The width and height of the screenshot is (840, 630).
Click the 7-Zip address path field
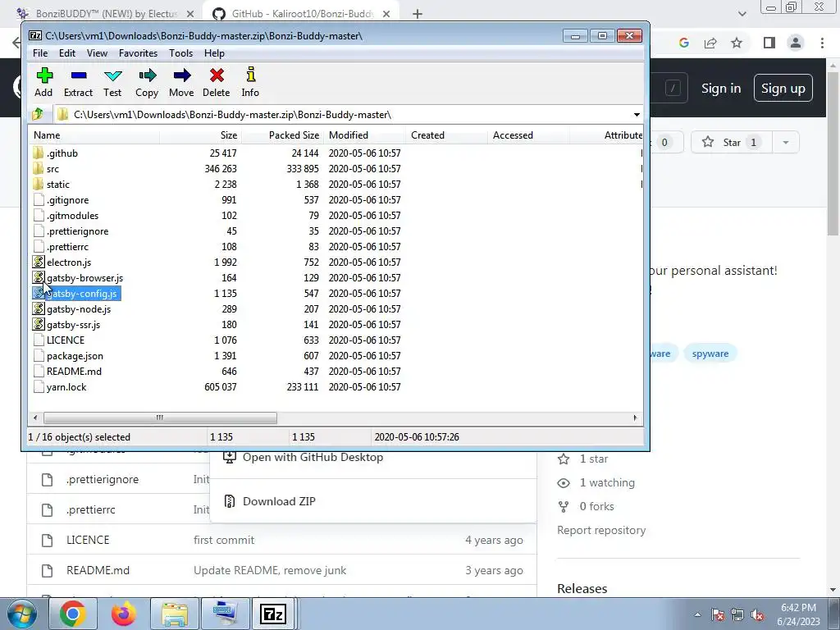pyautogui.click(x=343, y=115)
